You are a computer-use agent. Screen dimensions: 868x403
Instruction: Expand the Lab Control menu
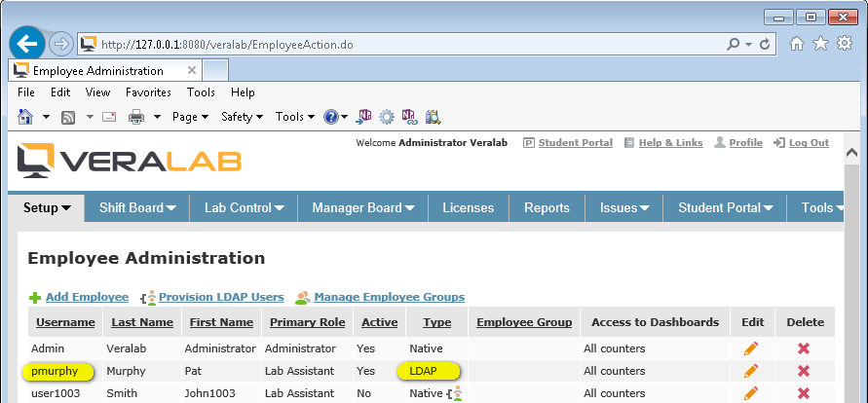pyautogui.click(x=245, y=208)
